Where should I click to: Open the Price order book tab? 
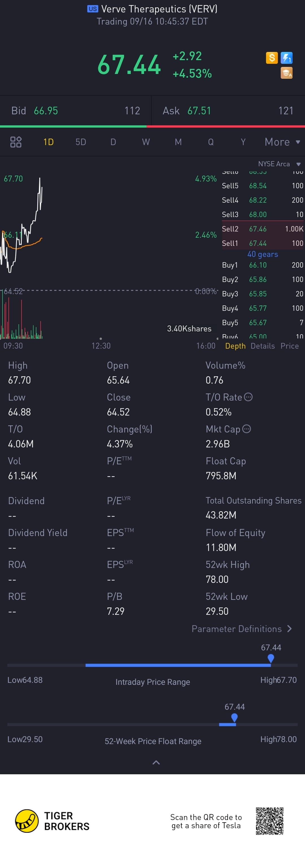click(289, 346)
